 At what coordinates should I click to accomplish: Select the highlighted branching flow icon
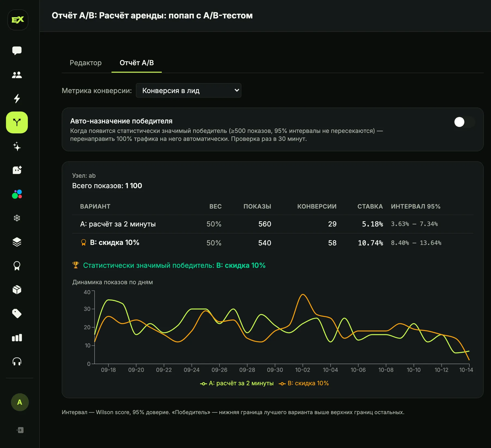[17, 123]
